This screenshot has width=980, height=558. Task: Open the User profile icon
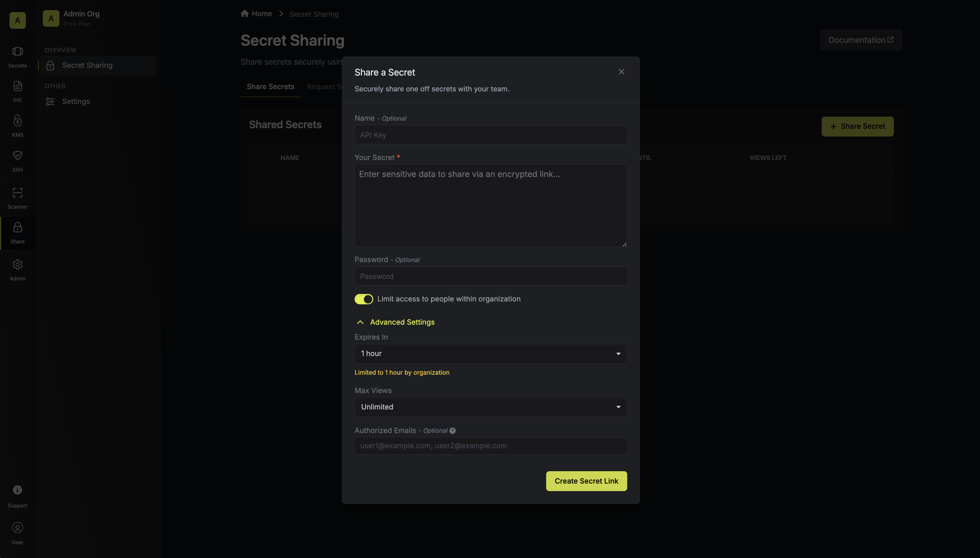pyautogui.click(x=18, y=528)
